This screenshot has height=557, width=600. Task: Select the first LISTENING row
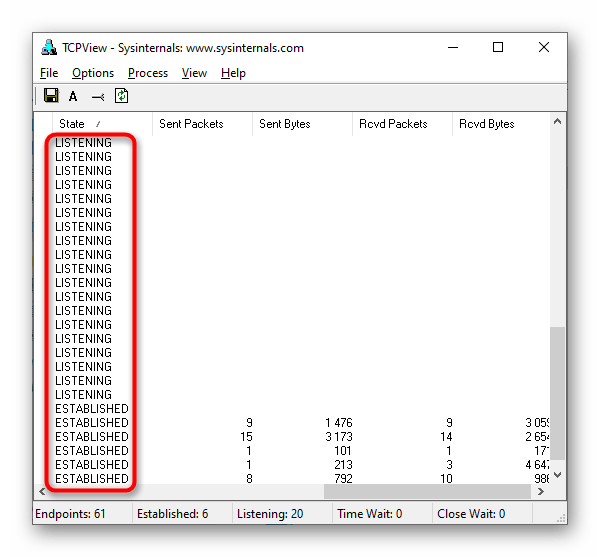coord(292,143)
